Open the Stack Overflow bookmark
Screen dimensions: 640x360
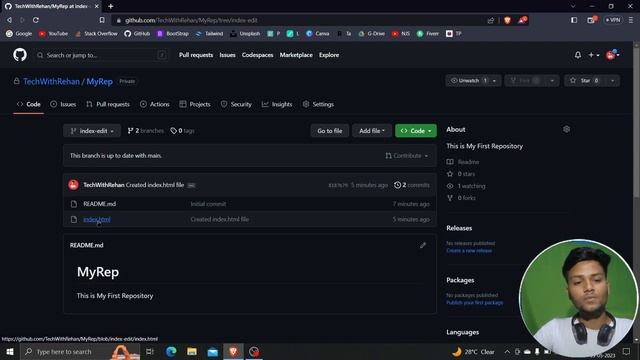pos(96,33)
